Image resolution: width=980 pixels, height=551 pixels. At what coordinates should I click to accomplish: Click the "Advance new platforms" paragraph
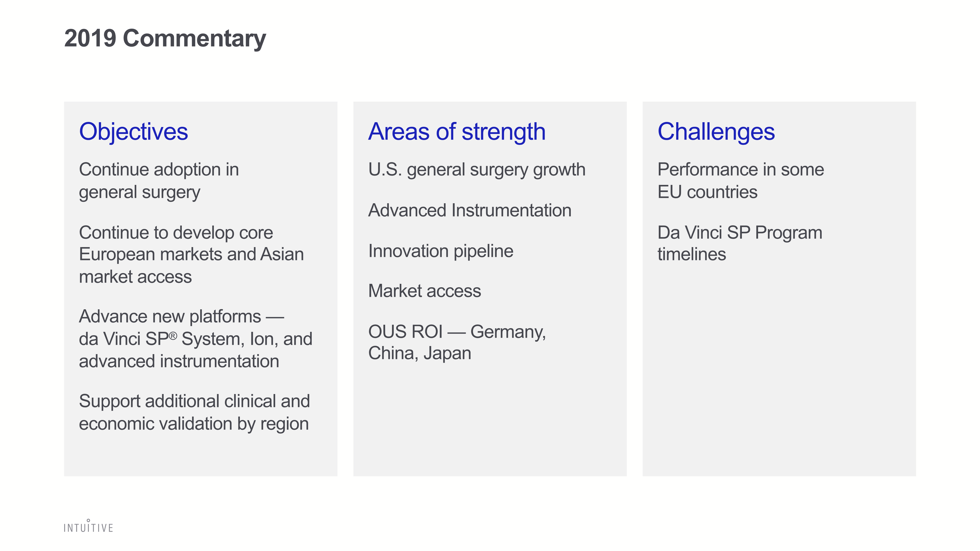point(195,339)
